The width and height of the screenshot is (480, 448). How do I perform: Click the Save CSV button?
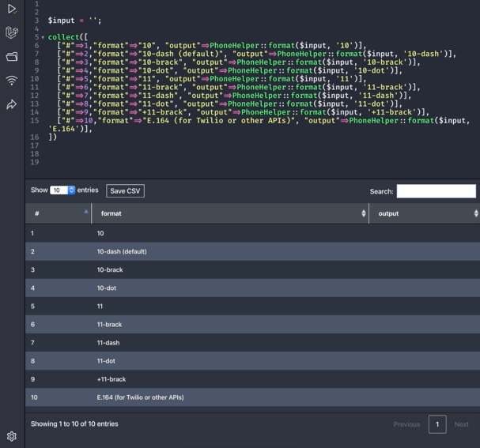(125, 191)
